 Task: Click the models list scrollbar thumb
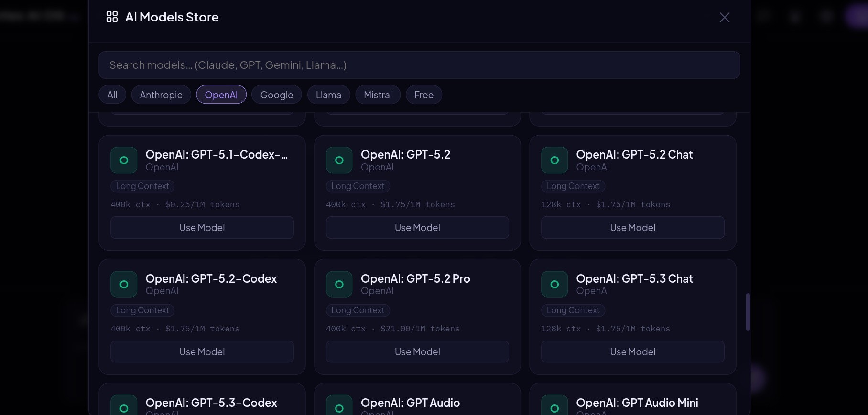click(748, 312)
